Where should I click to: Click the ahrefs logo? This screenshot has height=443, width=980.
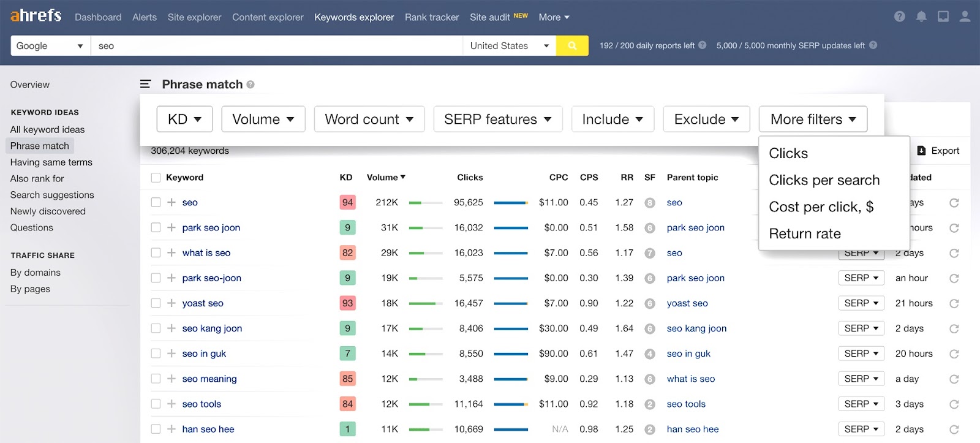[x=36, y=16]
